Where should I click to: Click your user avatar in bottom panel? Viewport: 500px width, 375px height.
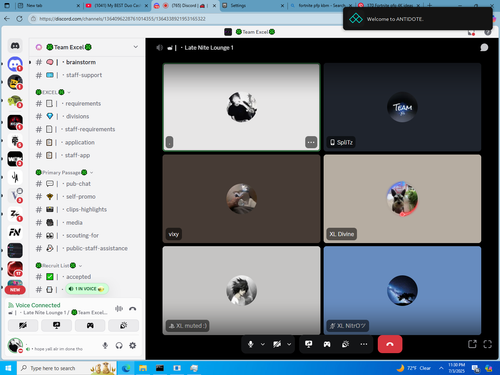(x=15, y=345)
